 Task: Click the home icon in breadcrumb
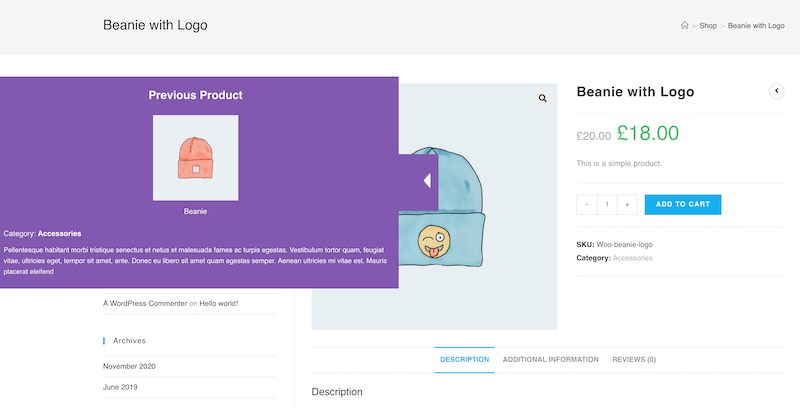click(684, 25)
